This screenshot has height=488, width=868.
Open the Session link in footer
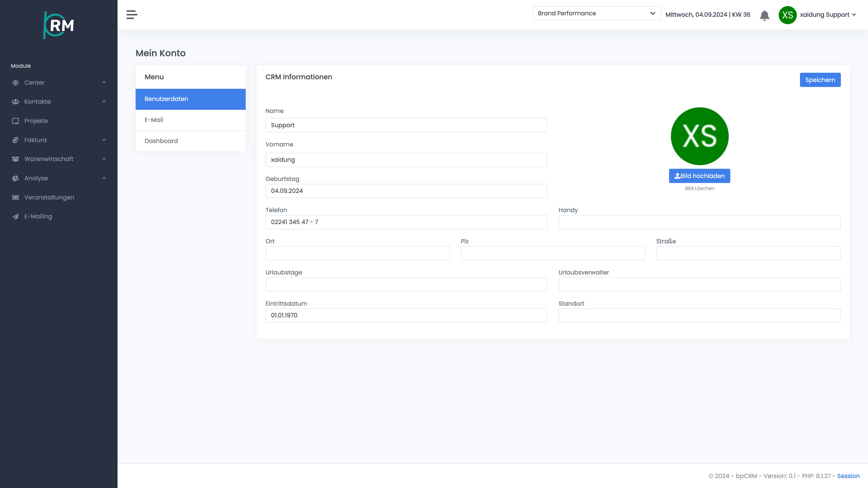(x=848, y=476)
